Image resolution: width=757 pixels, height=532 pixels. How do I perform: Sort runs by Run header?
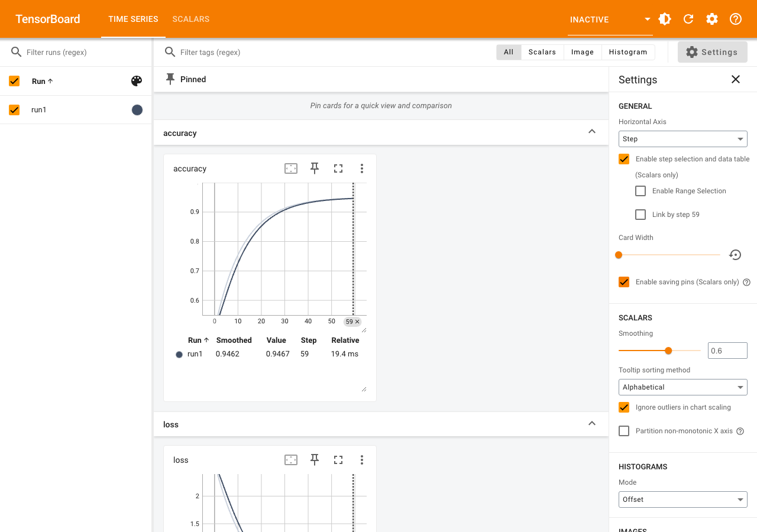tap(43, 81)
